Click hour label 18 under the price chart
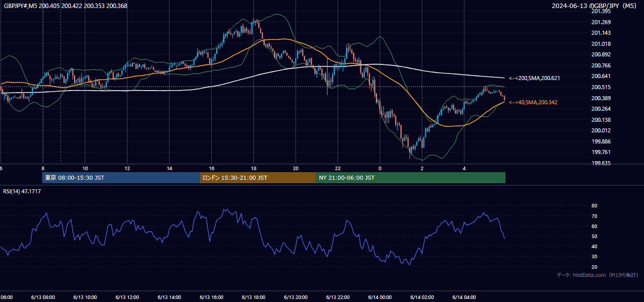This screenshot has width=644, height=302. pos(253,169)
